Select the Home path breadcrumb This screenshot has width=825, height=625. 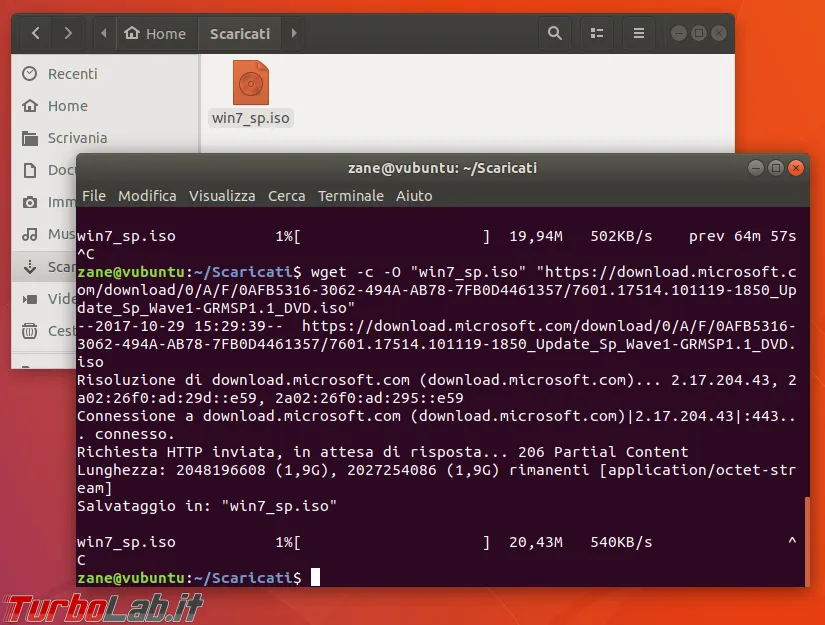click(155, 34)
